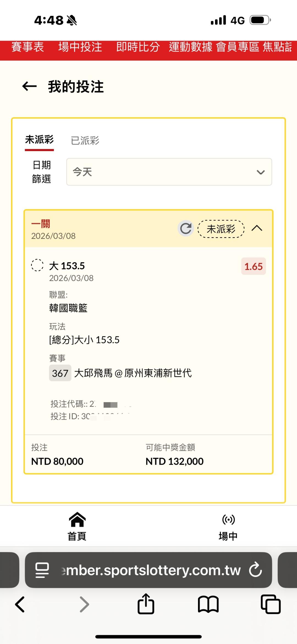This screenshot has width=297, height=644.
Task: Tap Safari share icon
Action: pyautogui.click(x=146, y=604)
